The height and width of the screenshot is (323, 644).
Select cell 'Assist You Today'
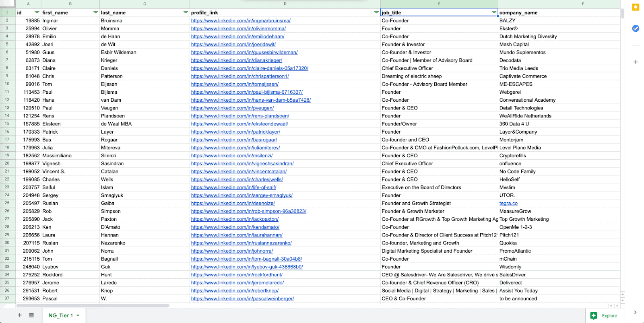tap(559, 291)
